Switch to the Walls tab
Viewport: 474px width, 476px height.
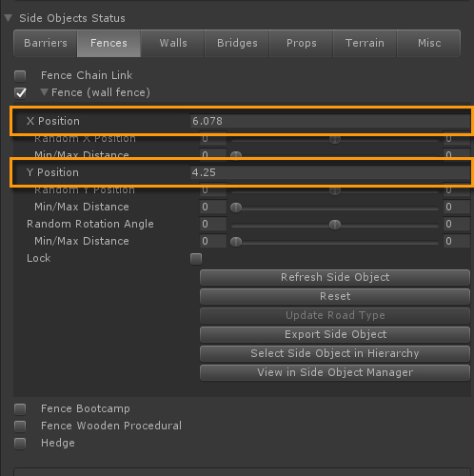coord(173,43)
